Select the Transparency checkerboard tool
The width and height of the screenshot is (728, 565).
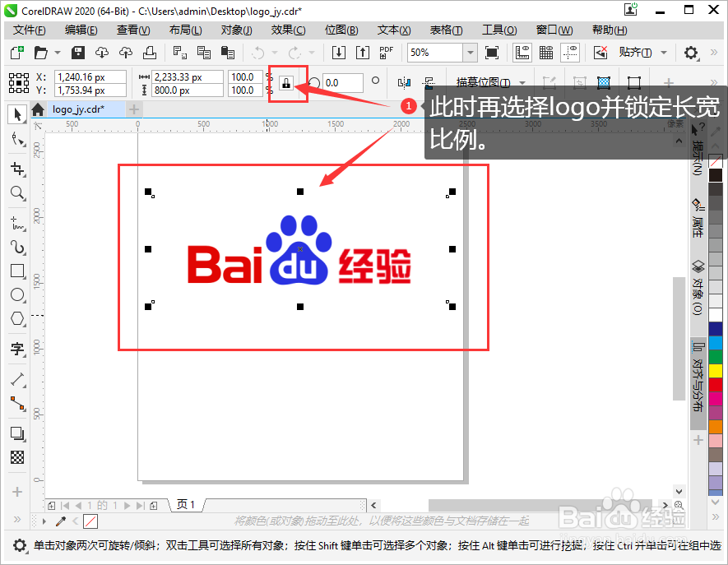[17, 458]
